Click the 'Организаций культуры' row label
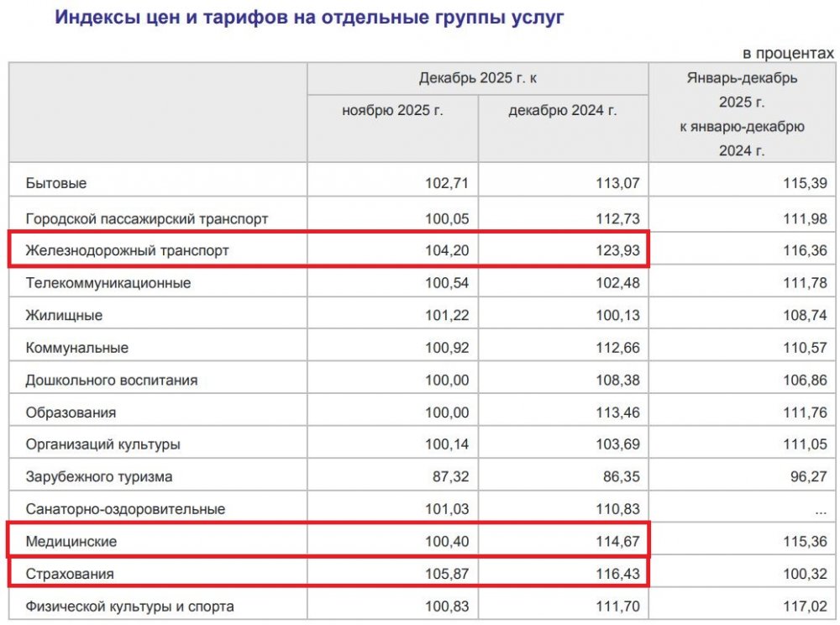The width and height of the screenshot is (840, 625). [x=102, y=444]
